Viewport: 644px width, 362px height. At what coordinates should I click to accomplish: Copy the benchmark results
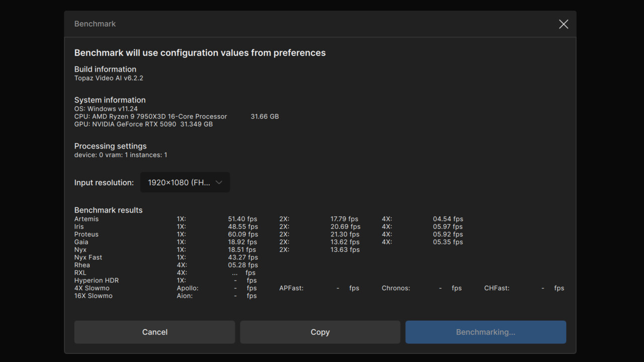[x=320, y=332]
